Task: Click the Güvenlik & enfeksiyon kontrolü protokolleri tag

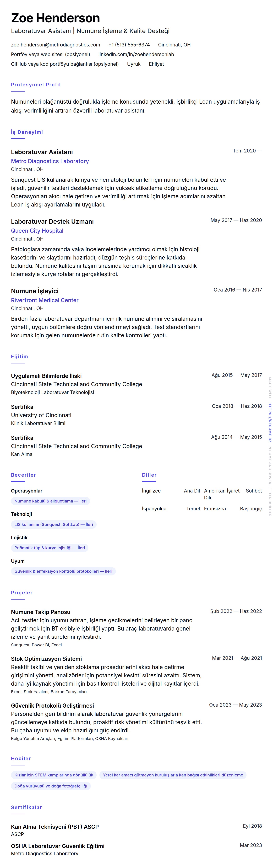Action: click(x=63, y=571)
